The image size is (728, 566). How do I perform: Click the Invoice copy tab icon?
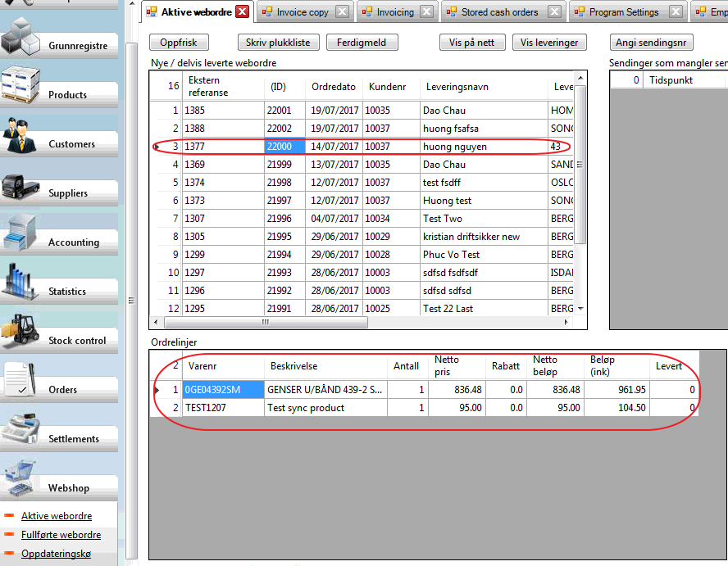tap(267, 12)
